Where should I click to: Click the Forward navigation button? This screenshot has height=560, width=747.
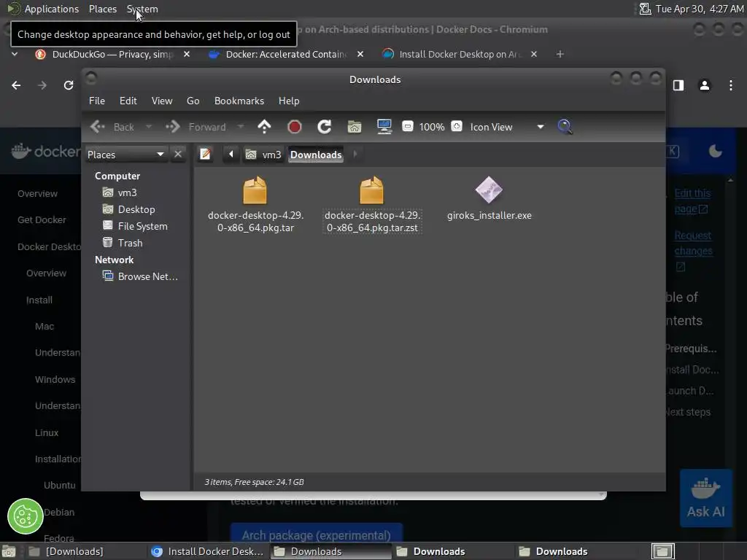point(196,127)
